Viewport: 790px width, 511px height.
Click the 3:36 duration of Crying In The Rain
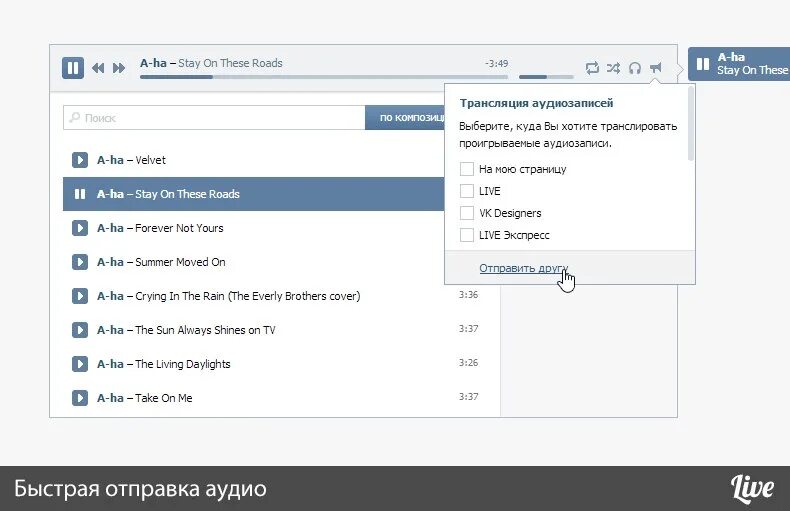pos(468,295)
